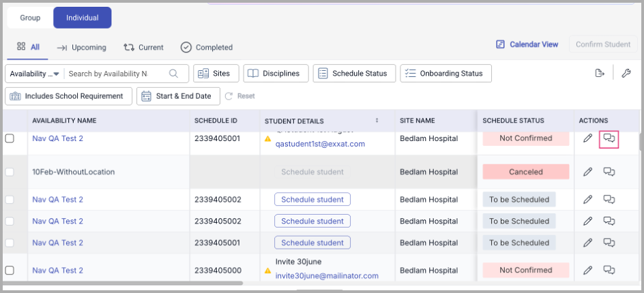Edit the To be Scheduled row with ID 2339405001
The height and width of the screenshot is (293, 644).
tap(588, 243)
